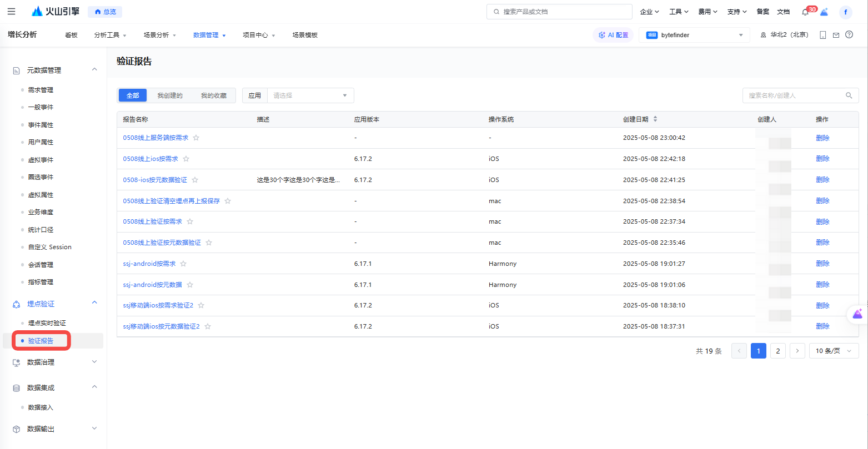
Task: Open the mail envelope icon
Action: (836, 35)
